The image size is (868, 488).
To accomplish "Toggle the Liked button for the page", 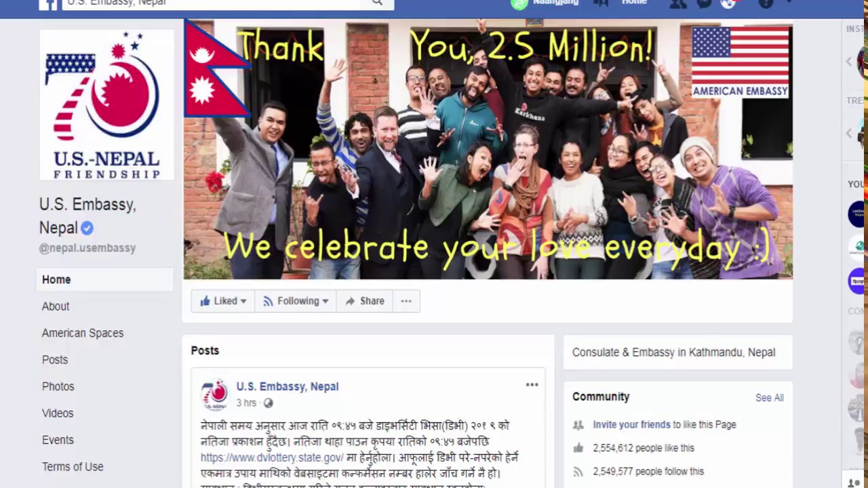I will 222,301.
